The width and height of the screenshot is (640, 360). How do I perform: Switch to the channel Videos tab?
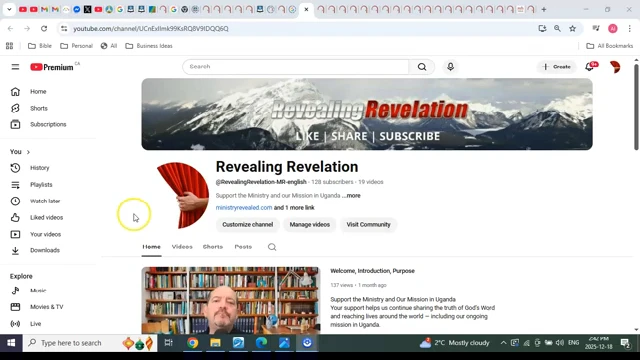pyautogui.click(x=182, y=247)
